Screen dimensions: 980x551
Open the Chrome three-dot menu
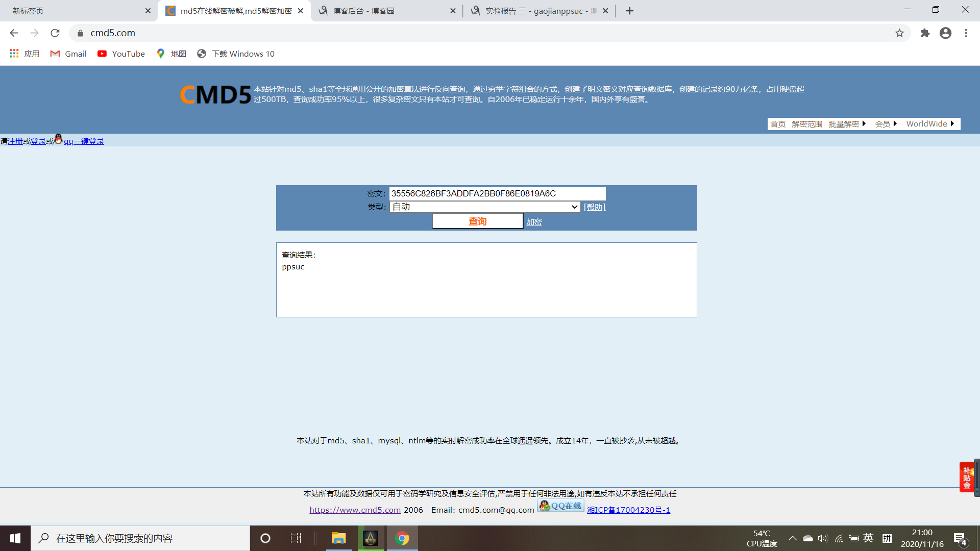click(966, 33)
